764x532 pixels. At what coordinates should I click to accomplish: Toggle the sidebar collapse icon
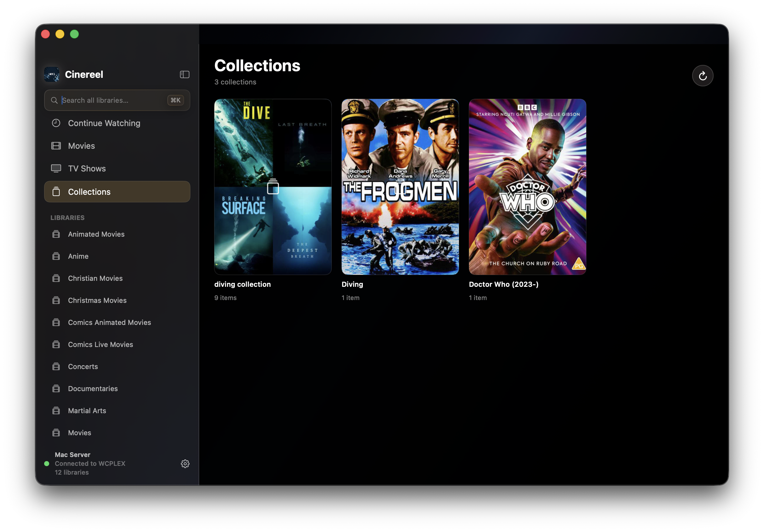(x=185, y=74)
